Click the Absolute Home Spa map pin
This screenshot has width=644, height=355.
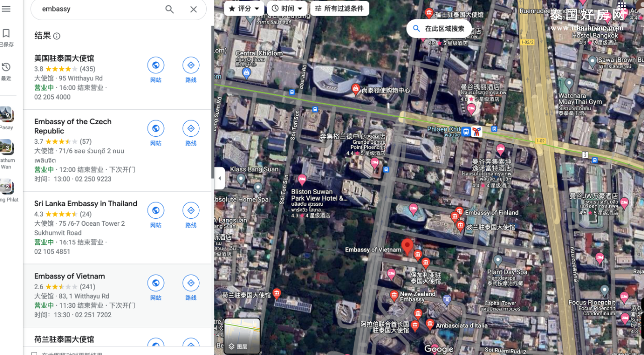point(258,188)
